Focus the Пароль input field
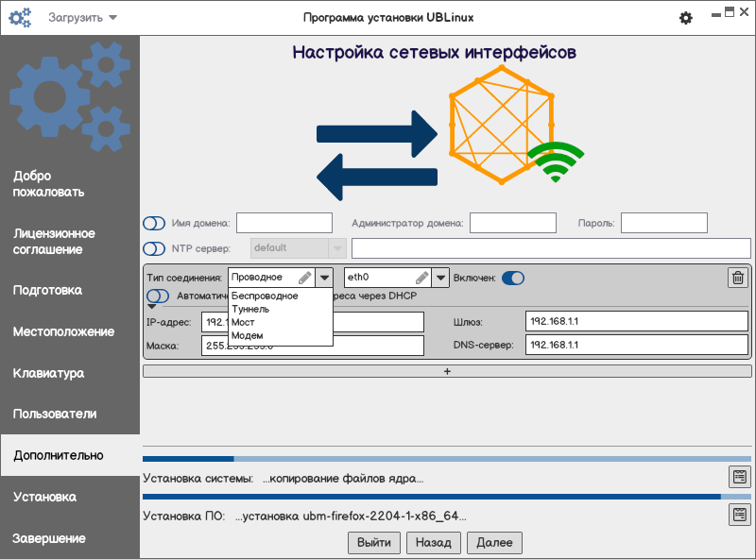Screen dimensions: 756x559 [x=664, y=223]
